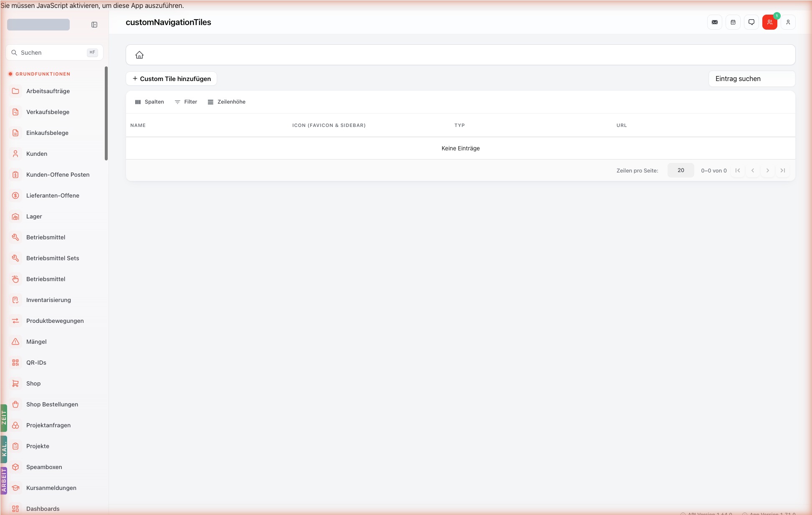
Task: Click Custom Tile hinzufügen button
Action: pos(172,79)
